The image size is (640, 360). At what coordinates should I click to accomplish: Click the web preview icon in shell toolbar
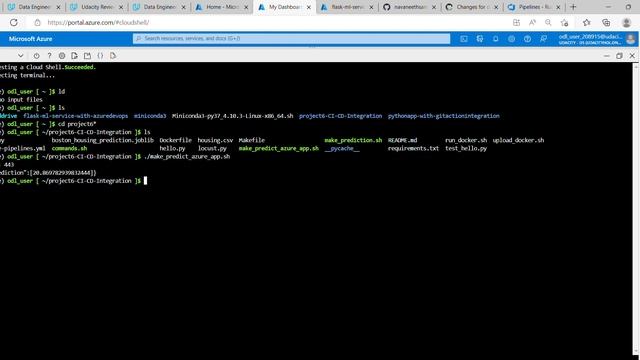coord(113,56)
